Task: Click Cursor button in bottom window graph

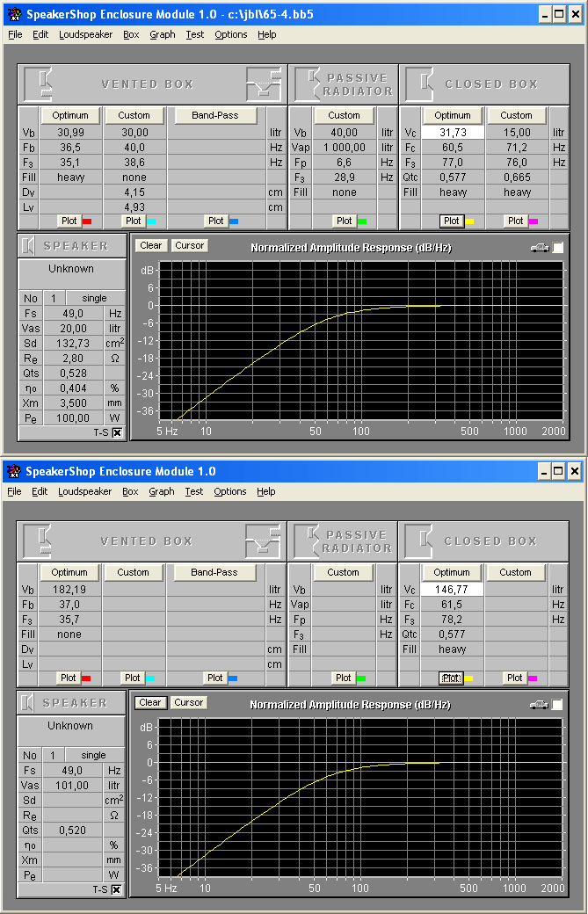Action: click(188, 702)
